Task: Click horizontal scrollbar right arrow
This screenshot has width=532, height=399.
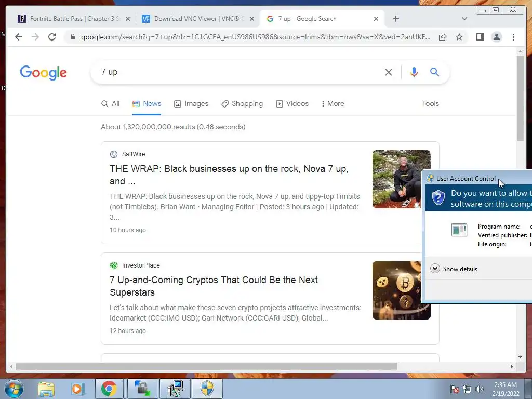Action: click(x=512, y=366)
